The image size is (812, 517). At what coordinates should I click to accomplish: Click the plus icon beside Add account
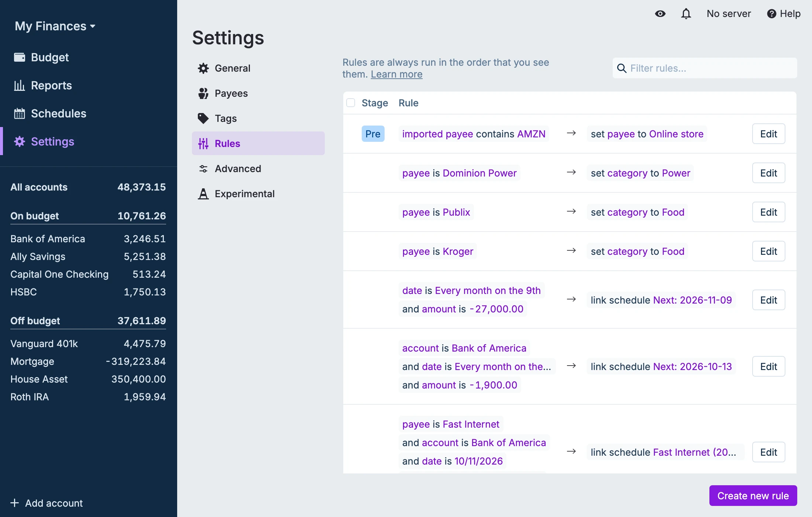tap(15, 503)
